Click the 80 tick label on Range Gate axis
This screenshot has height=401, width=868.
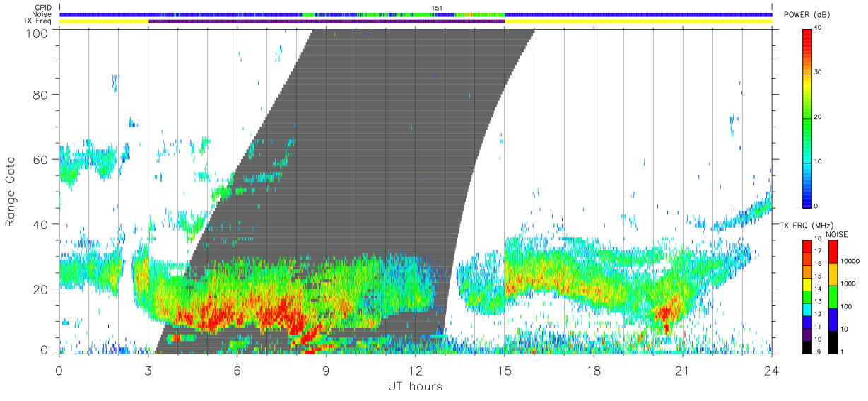click(42, 94)
